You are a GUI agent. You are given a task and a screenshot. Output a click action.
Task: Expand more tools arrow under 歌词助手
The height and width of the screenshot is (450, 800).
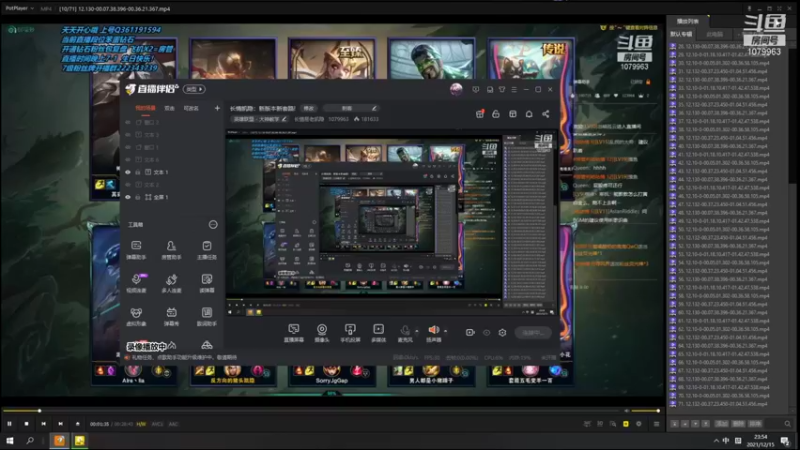tap(207, 345)
